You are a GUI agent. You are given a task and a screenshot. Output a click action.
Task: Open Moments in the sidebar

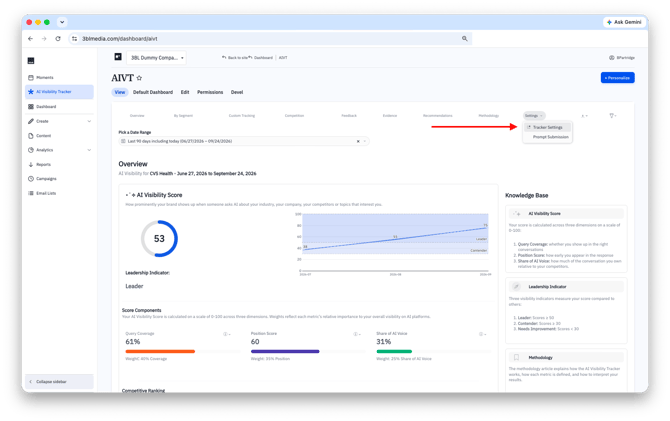click(41, 78)
